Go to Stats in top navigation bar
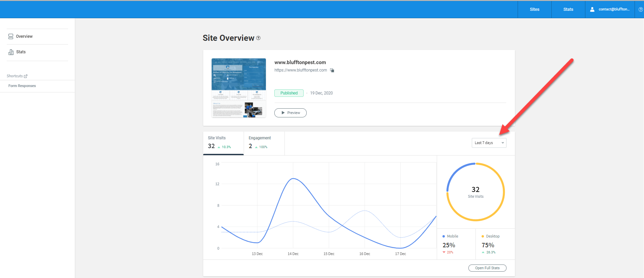This screenshot has width=644, height=278. (x=568, y=9)
